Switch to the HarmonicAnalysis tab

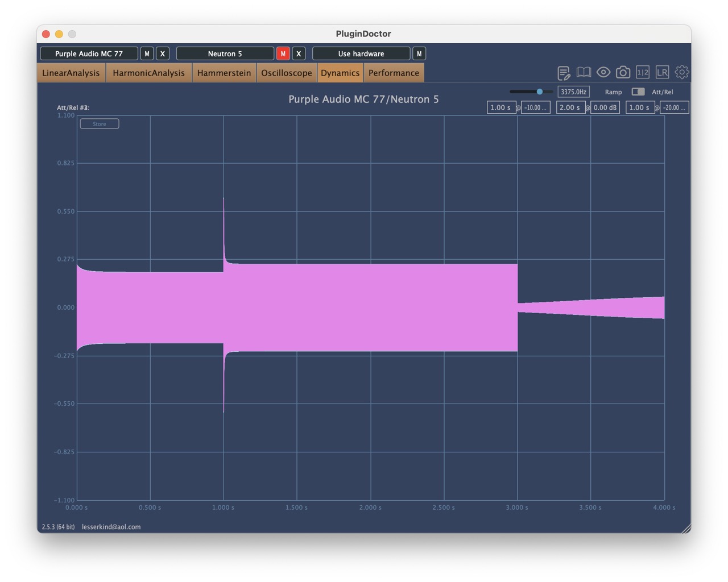[148, 73]
